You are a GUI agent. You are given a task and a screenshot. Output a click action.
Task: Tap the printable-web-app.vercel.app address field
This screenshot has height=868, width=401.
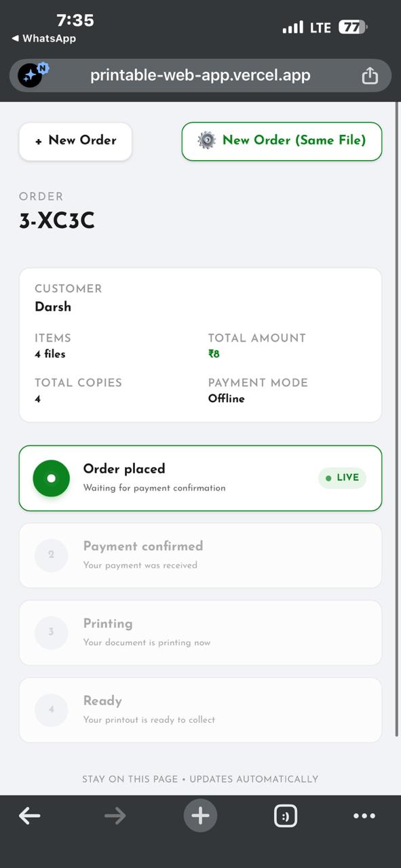[200, 75]
